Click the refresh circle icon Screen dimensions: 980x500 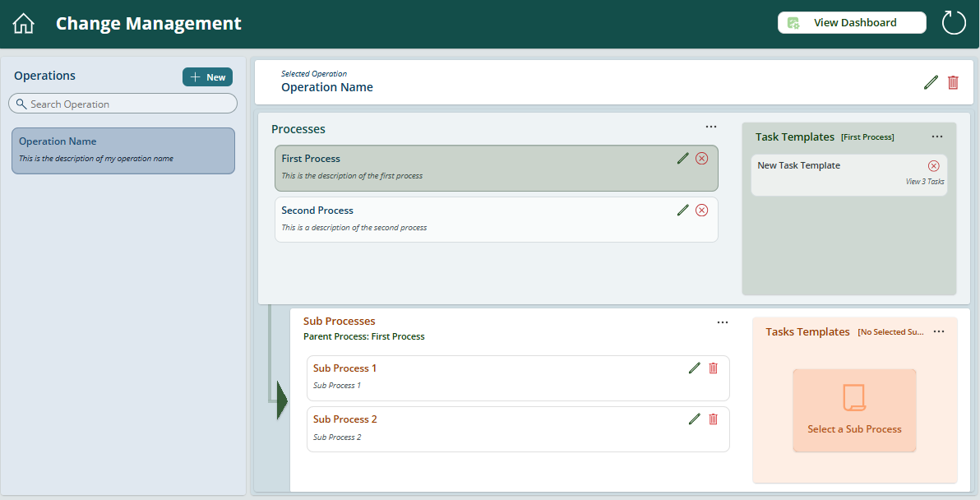pos(954,23)
